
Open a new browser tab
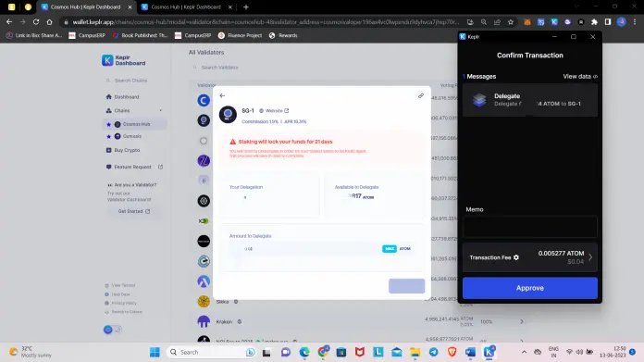246,7
